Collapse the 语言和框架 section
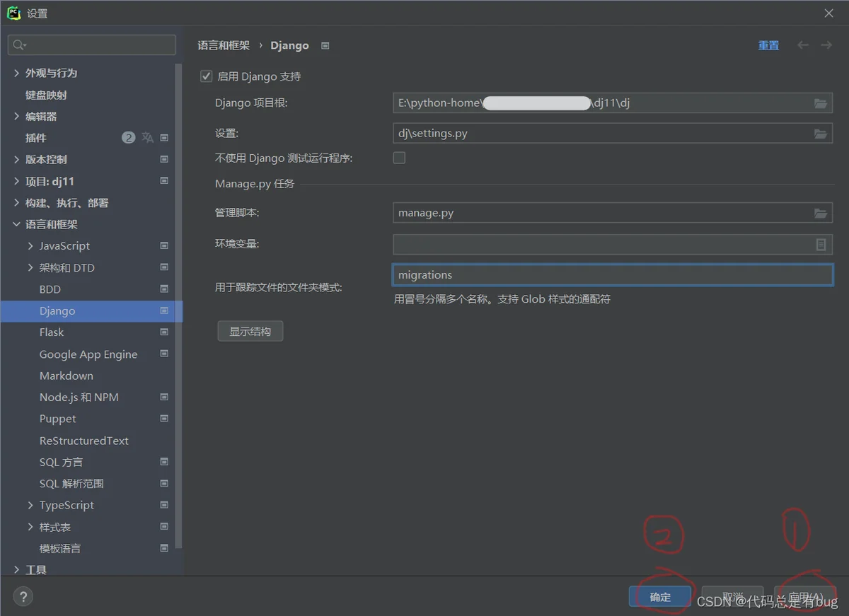849x616 pixels. click(x=16, y=224)
